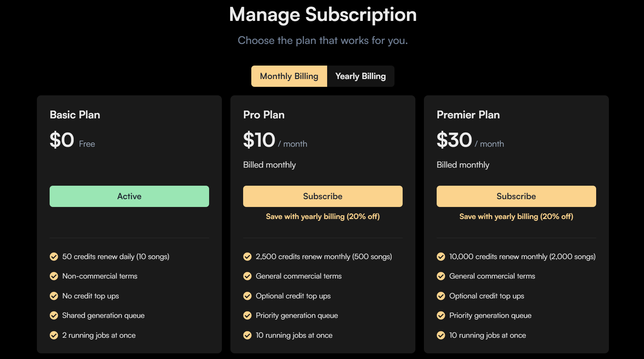Click checkmark icon by Premier Optional credit top ups

(x=441, y=296)
